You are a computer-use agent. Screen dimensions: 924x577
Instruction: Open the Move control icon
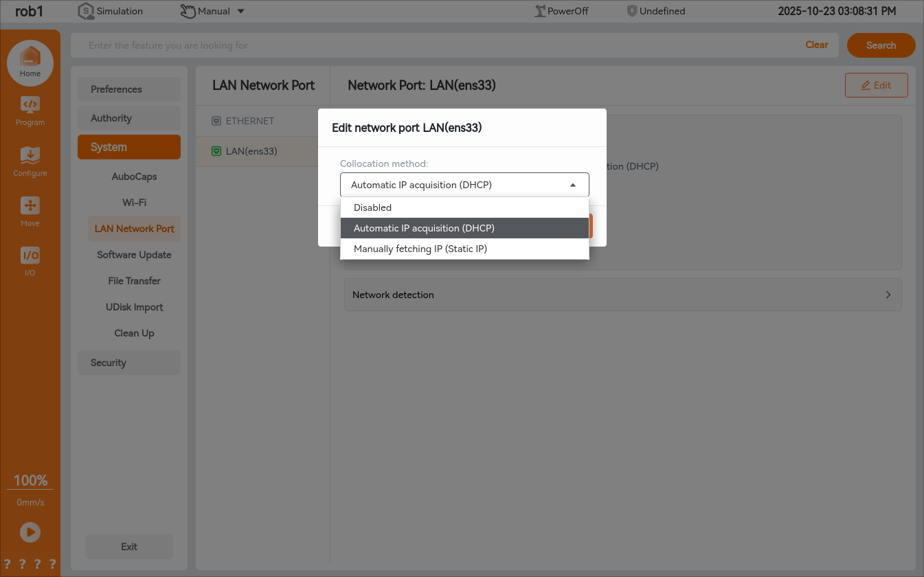pos(30,206)
